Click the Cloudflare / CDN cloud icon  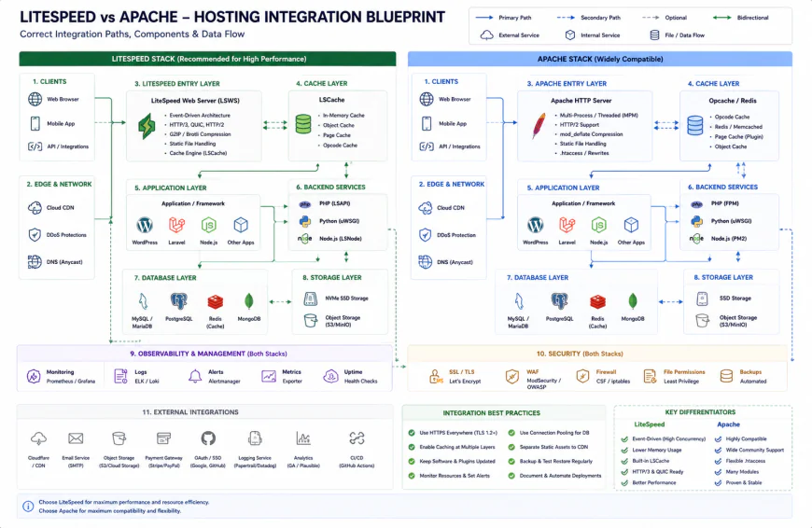pos(39,439)
